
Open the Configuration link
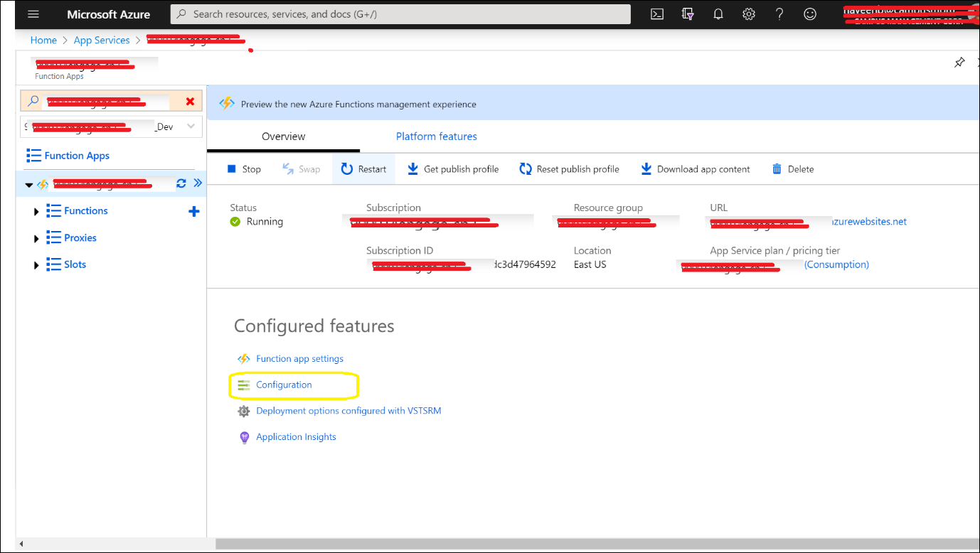(284, 385)
